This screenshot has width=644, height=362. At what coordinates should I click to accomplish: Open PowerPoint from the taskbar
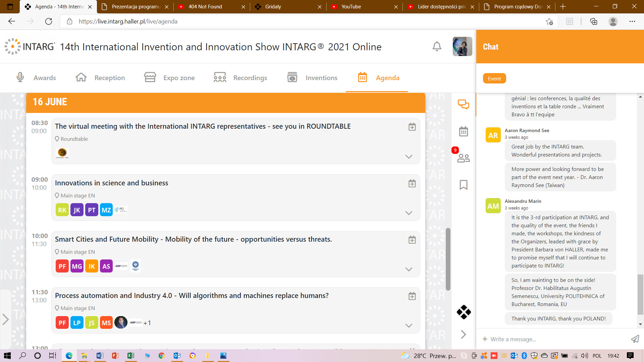[x=115, y=356]
